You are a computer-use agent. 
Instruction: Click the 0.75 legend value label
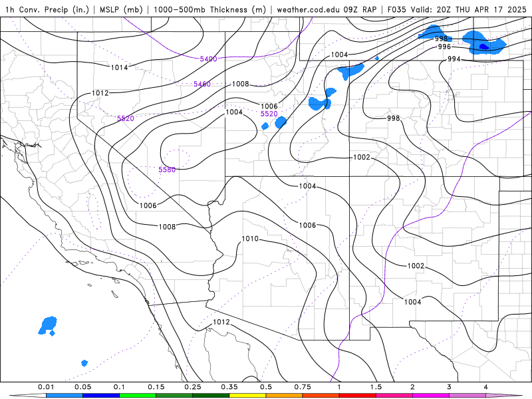[x=303, y=387]
